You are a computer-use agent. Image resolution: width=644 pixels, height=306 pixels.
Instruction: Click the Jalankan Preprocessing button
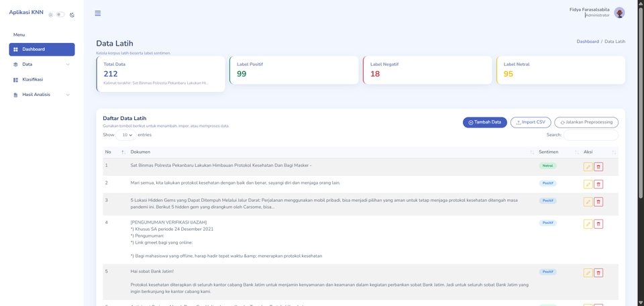586,122
